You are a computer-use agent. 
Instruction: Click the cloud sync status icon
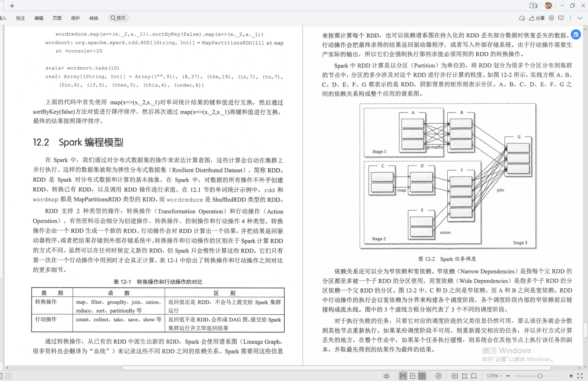pos(522,18)
